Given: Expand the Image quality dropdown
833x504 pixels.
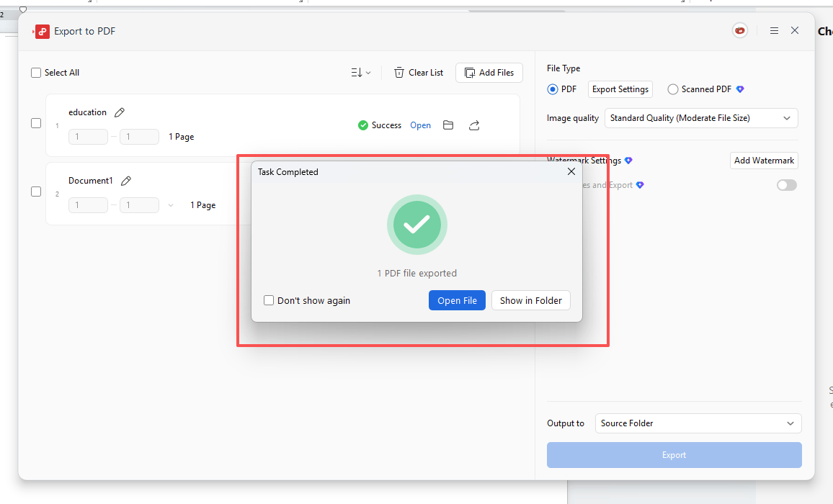Looking at the screenshot, I should [x=700, y=118].
